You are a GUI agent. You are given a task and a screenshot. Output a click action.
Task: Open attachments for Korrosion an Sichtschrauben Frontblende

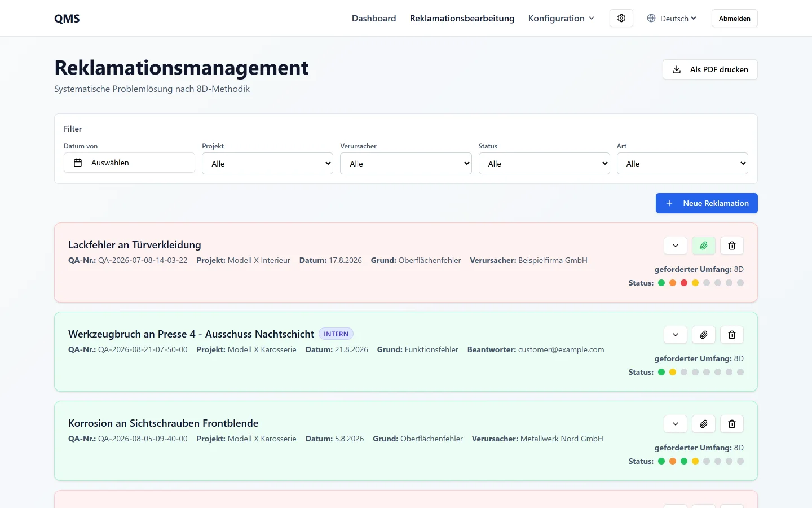point(704,424)
